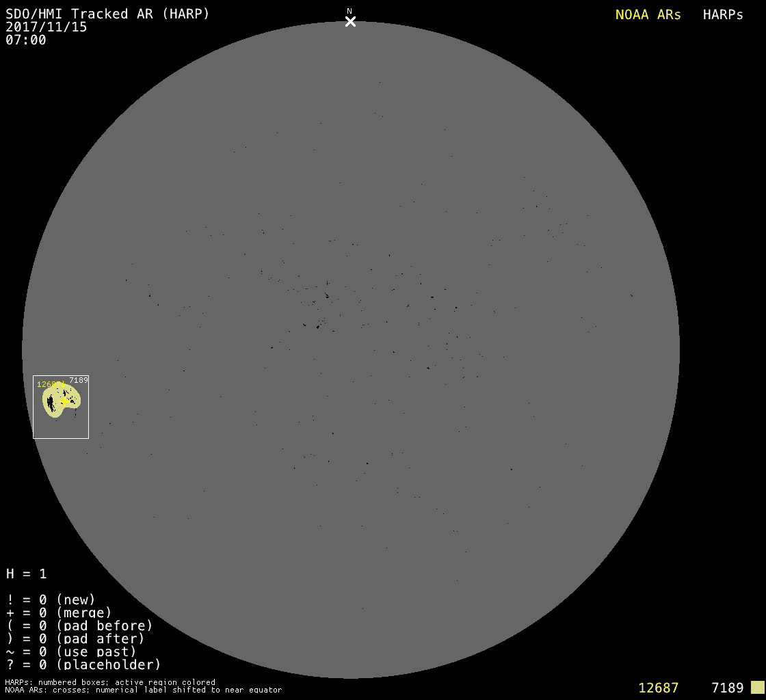
Task: Click the yellow 12687 label next to the active region
Action: point(49,384)
